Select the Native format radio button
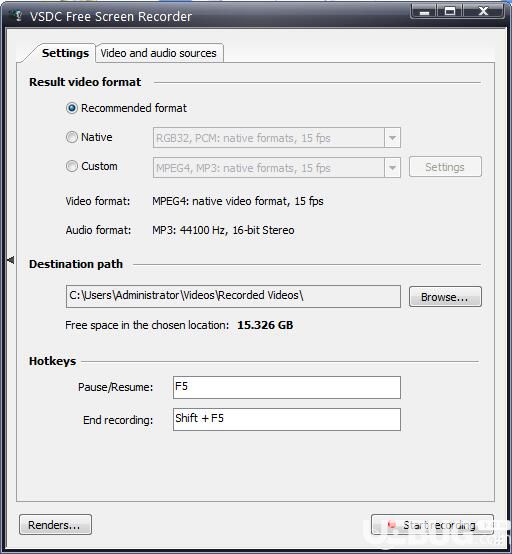The height and width of the screenshot is (554, 512). 72,137
